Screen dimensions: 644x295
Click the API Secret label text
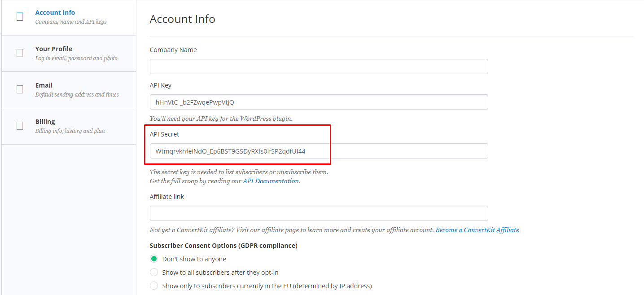[164, 134]
